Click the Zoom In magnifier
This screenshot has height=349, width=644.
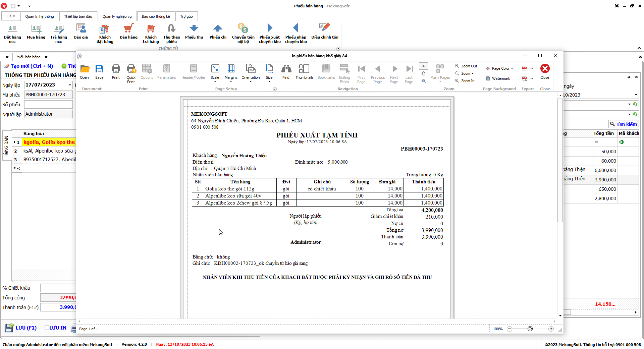pyautogui.click(x=465, y=81)
